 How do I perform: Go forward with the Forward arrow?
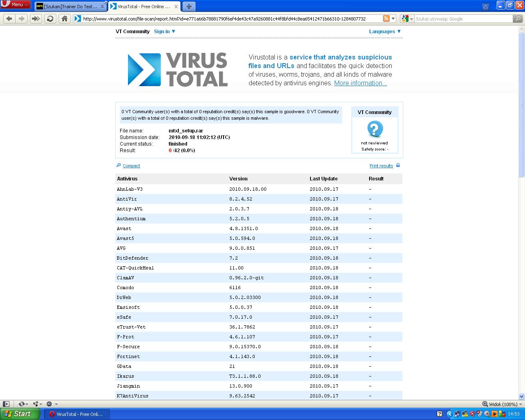click(x=22, y=18)
